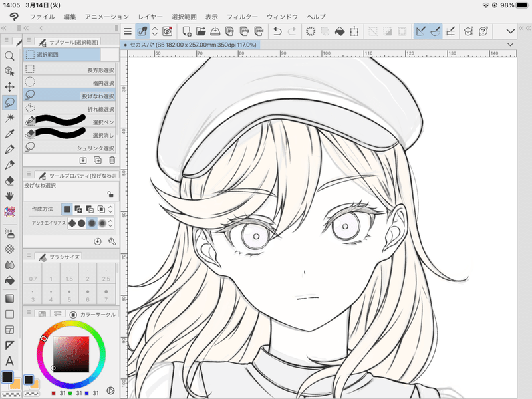Save file from command bar
Screen dimensions: 532x399
(x=215, y=31)
